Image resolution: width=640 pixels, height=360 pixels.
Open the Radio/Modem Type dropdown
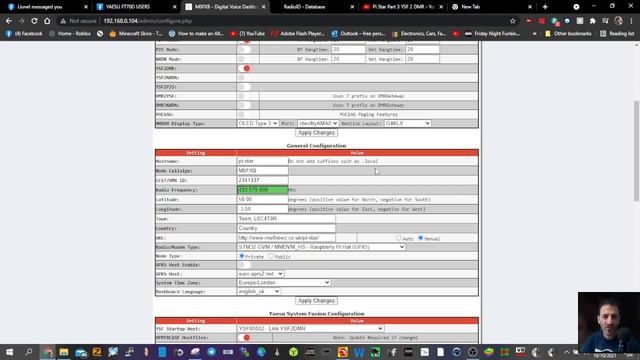pyautogui.click(x=321, y=247)
